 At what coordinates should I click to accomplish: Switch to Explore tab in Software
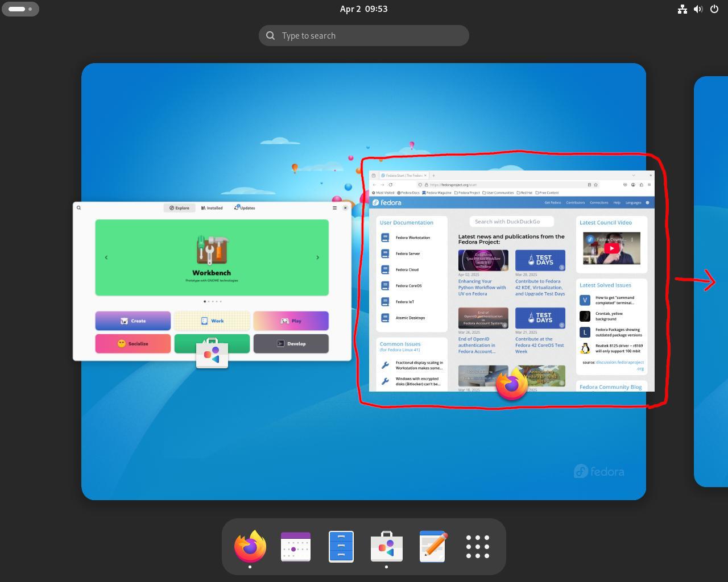pos(180,208)
